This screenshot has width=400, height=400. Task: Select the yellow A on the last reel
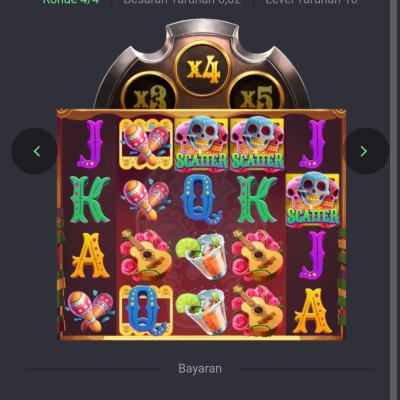312,311
